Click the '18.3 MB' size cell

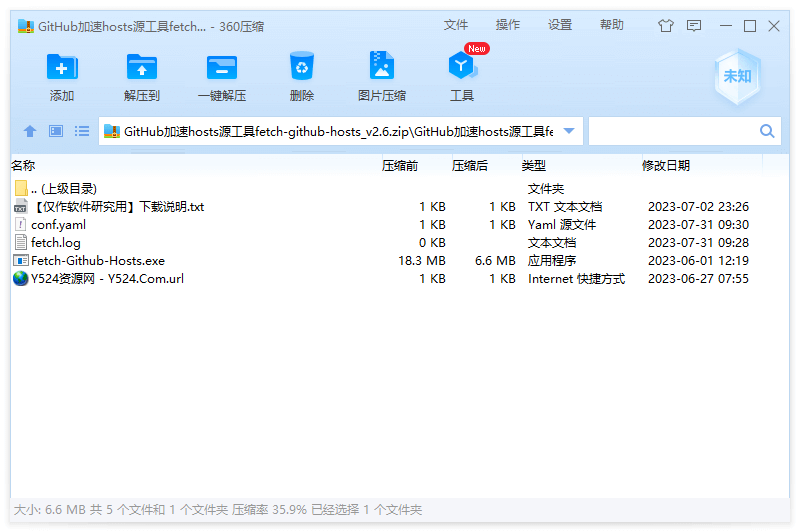pyautogui.click(x=421, y=261)
